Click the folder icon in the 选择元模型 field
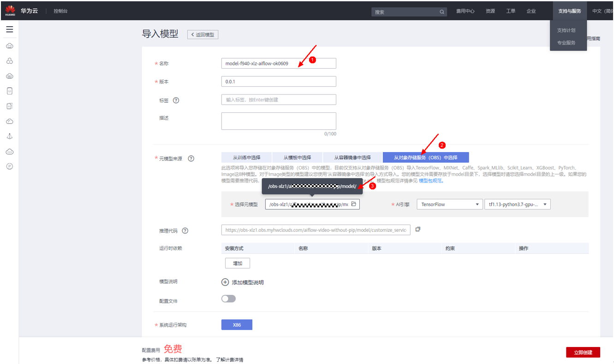Screen dimensions: 614x364 point(354,204)
